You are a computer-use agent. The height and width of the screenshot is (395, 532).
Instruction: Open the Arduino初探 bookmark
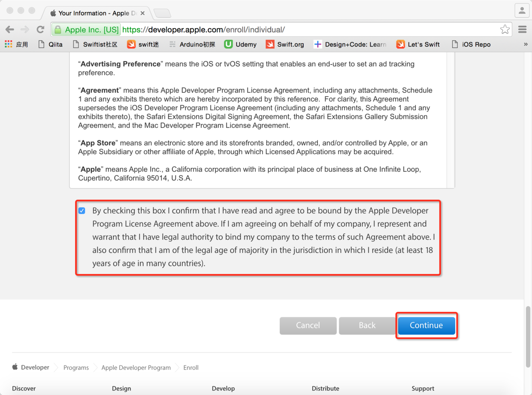(192, 44)
